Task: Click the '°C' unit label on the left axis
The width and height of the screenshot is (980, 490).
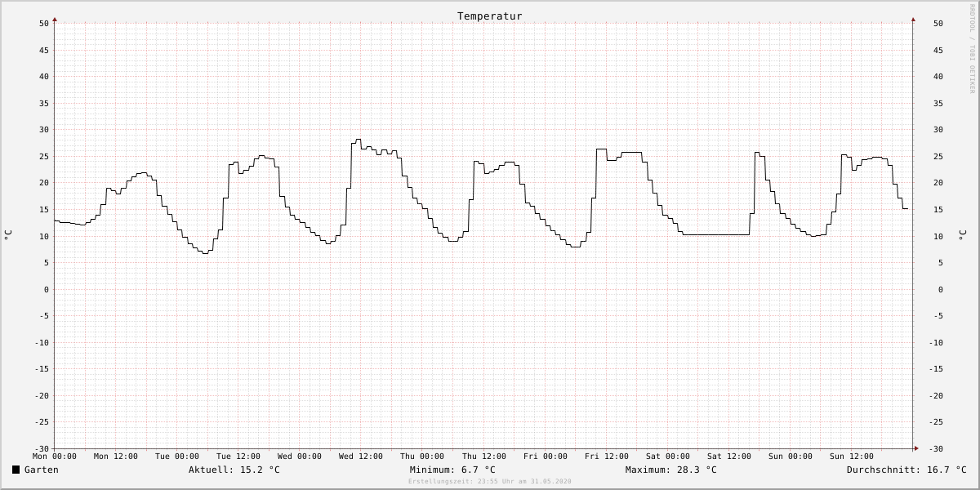Action: (8, 235)
